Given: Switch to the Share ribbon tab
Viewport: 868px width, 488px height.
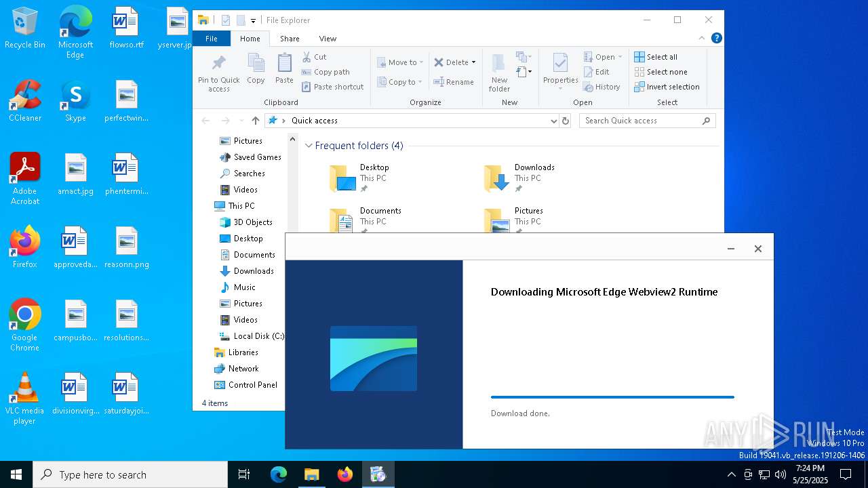Looking at the screenshot, I should tap(290, 39).
